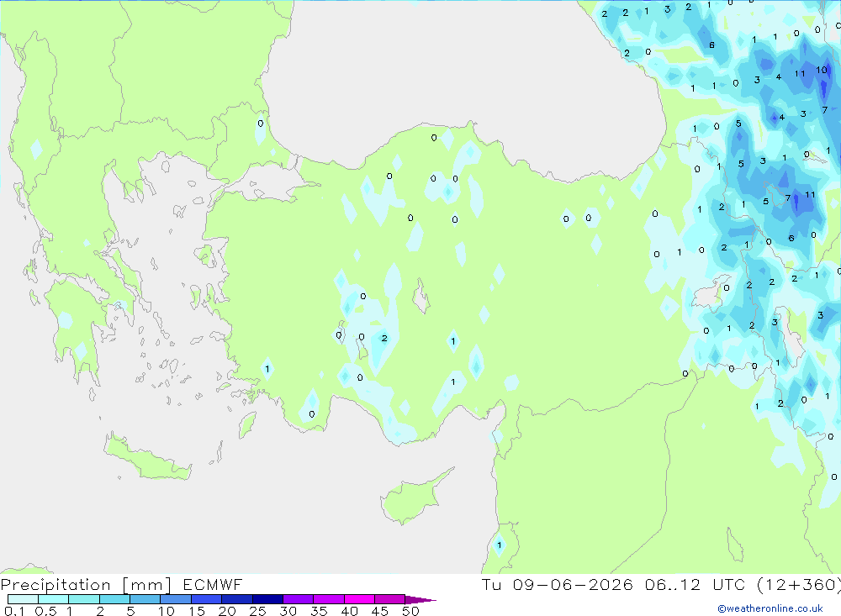Pick the 35–40 mm legend color swatch
The height and width of the screenshot is (616, 841).
click(x=329, y=599)
